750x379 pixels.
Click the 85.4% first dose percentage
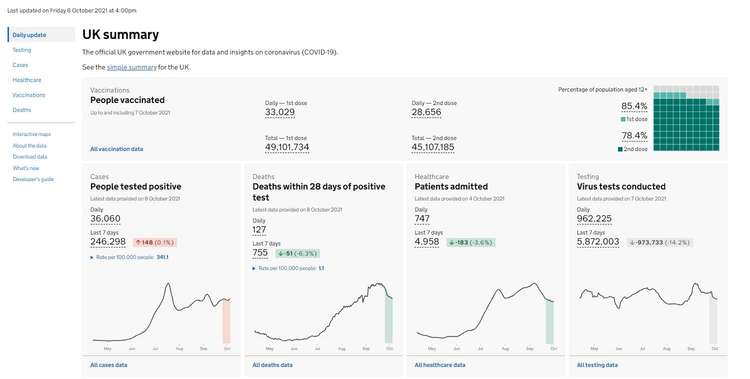click(x=634, y=106)
